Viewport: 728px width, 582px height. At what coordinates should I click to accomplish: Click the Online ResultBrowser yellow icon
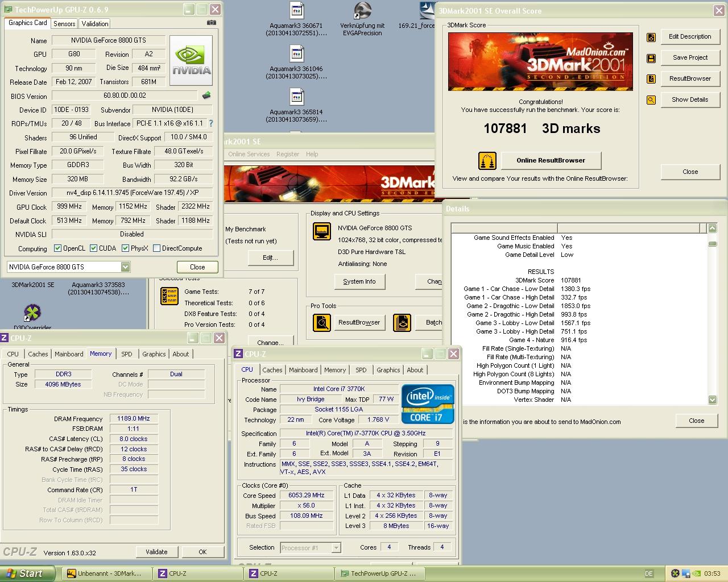487,161
